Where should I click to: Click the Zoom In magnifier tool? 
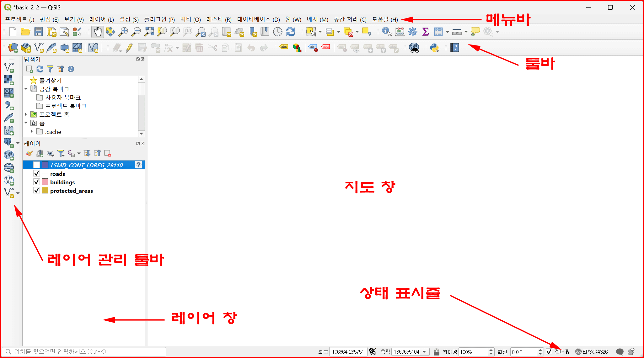pyautogui.click(x=123, y=32)
